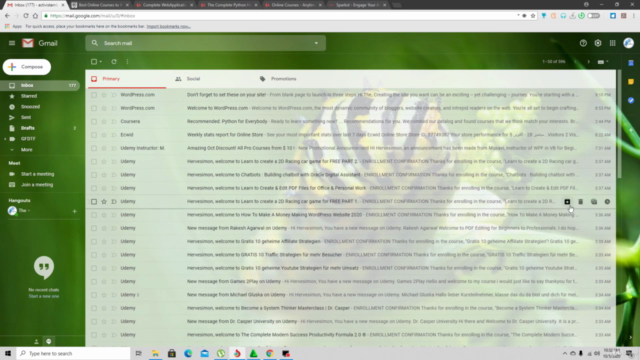Start a meeting in Meet

pos(38,174)
